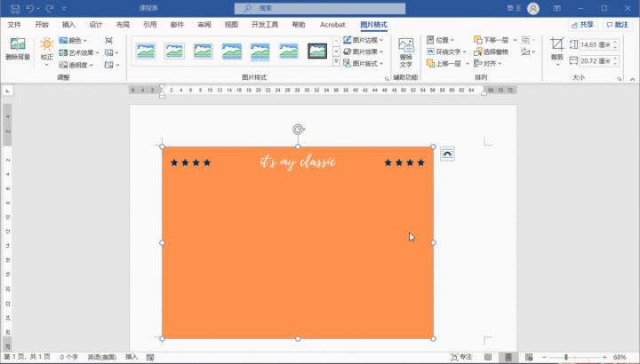Open the Selection Pane (选择窗格)
The height and width of the screenshot is (364, 640).
coord(491,51)
